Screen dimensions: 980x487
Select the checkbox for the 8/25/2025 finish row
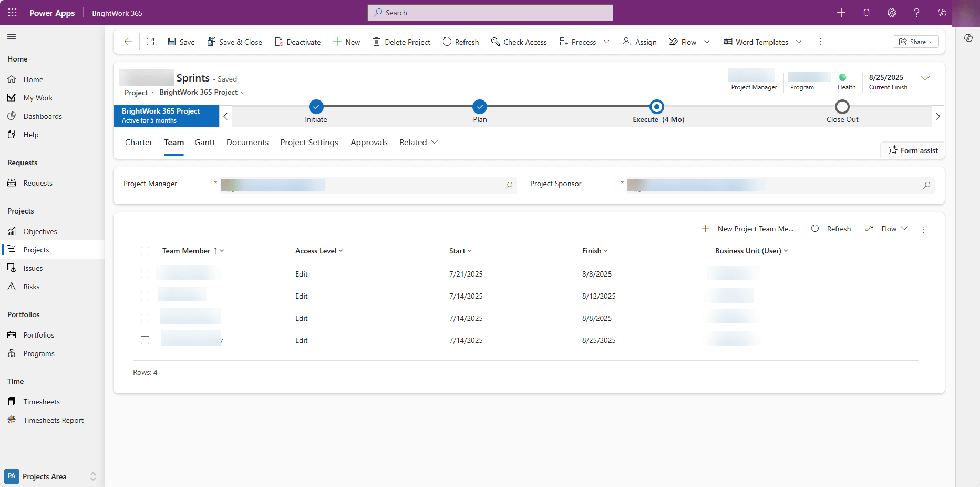click(145, 340)
